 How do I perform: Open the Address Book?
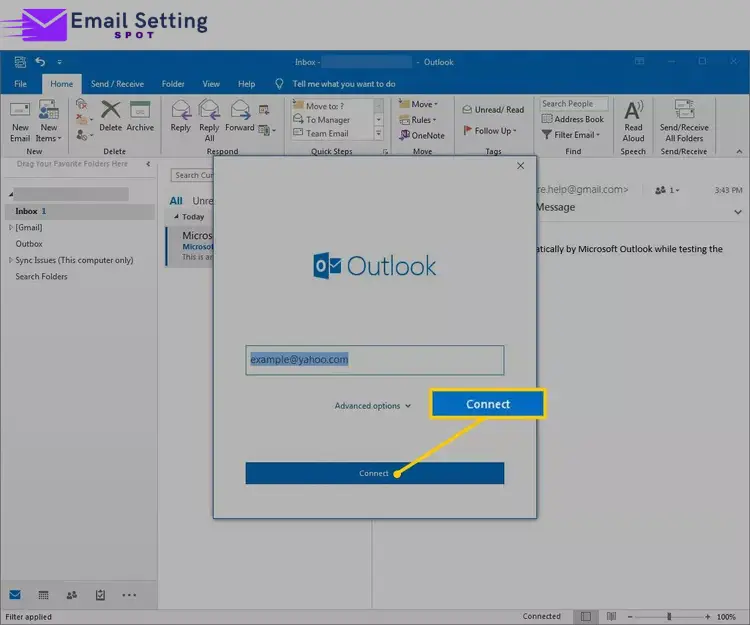point(573,119)
